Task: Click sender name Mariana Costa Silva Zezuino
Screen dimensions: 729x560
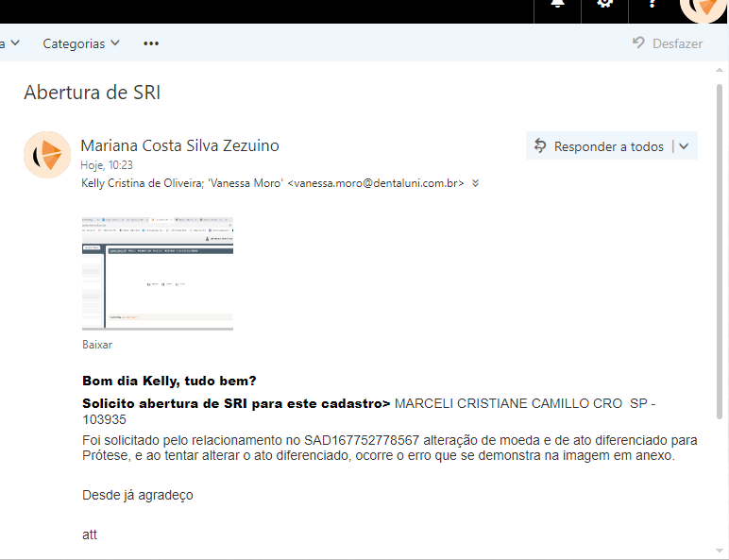Action: 180,145
